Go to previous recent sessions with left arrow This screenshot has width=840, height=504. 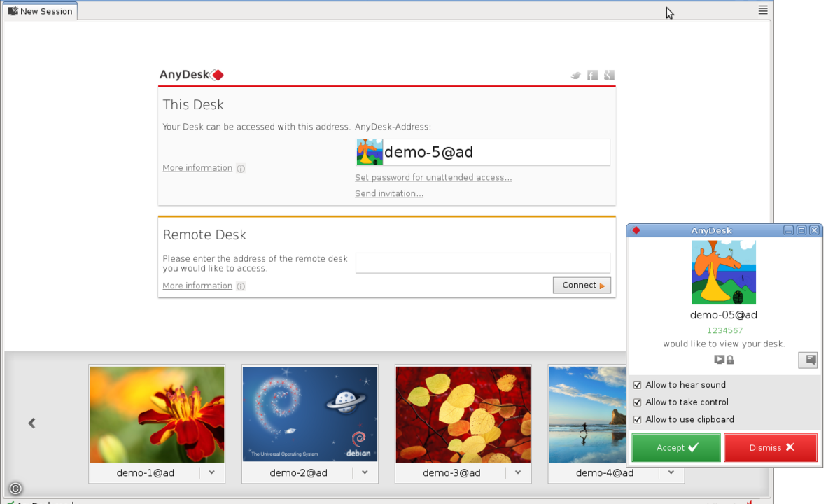31,423
